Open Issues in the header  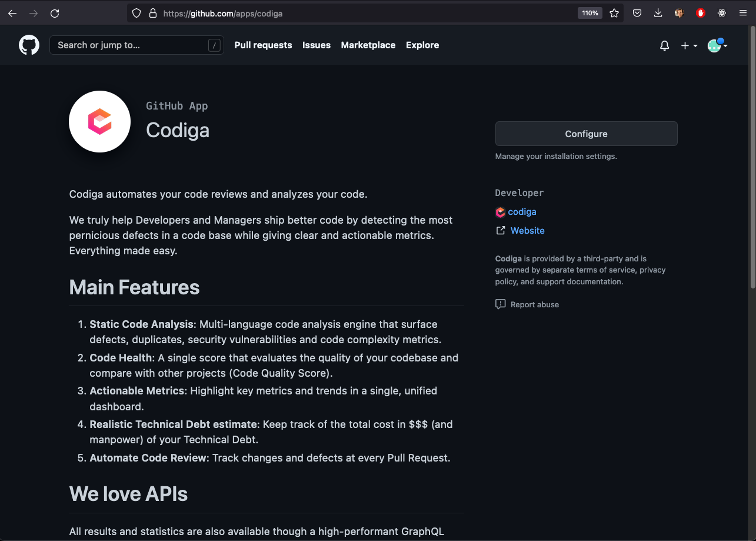pyautogui.click(x=317, y=45)
